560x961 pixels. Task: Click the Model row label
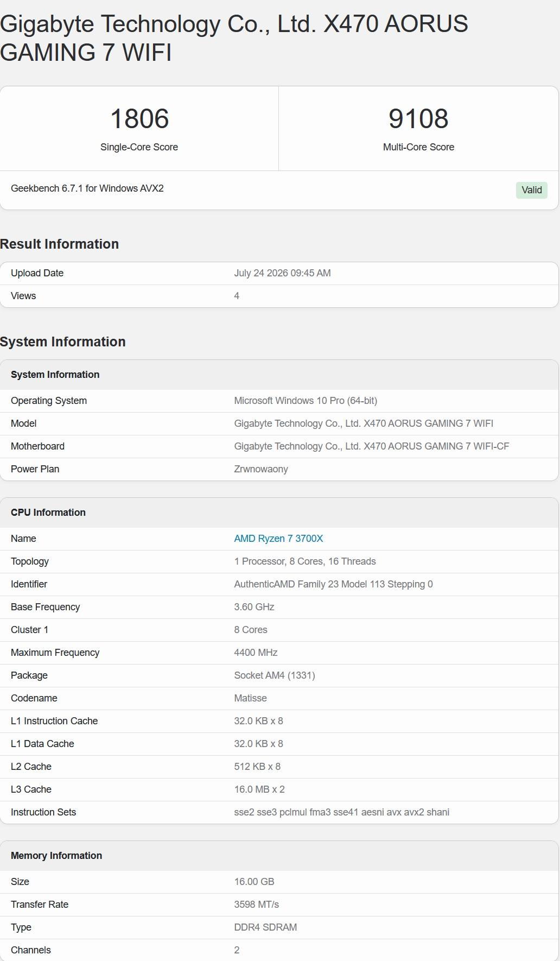[24, 423]
